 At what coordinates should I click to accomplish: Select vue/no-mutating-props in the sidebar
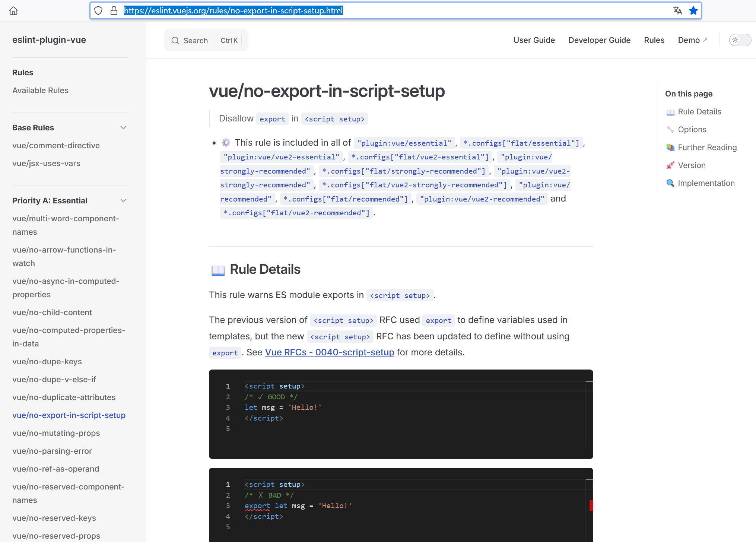56,433
